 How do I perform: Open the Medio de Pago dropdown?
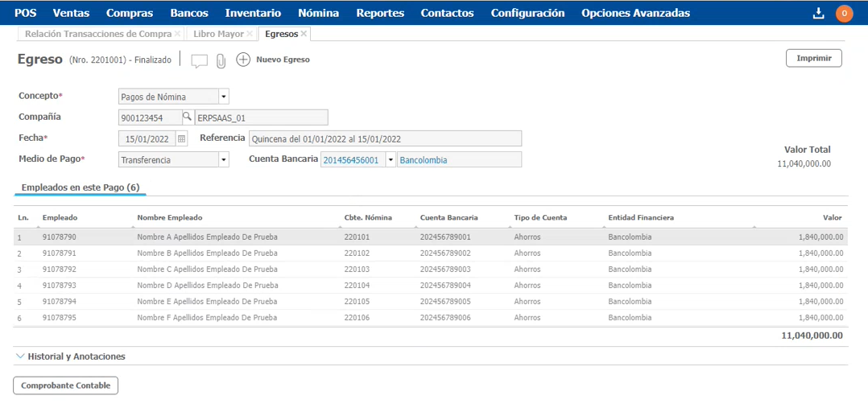(224, 160)
